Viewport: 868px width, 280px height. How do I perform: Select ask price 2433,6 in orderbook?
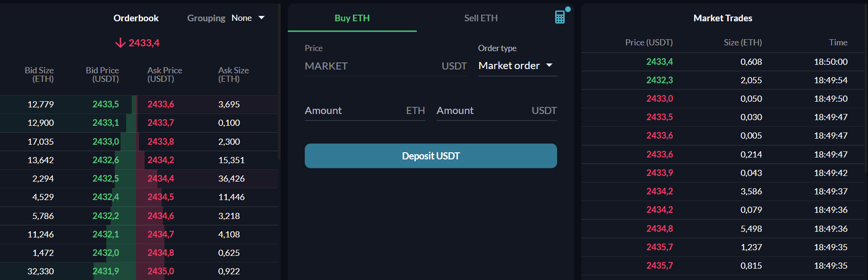click(161, 105)
